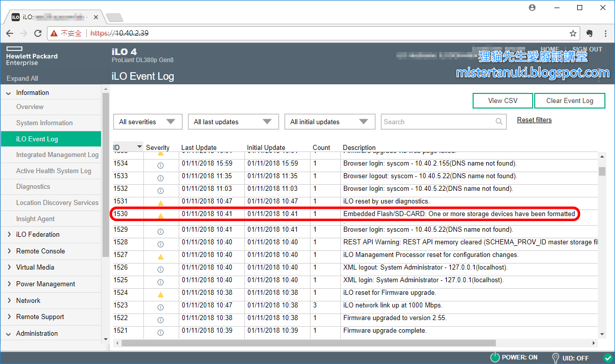The height and width of the screenshot is (364, 615).
Task: Click Expand All in the sidebar
Action: click(22, 78)
